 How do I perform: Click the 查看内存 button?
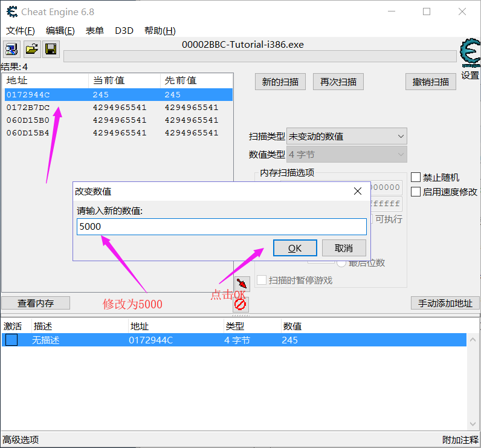pos(36,303)
